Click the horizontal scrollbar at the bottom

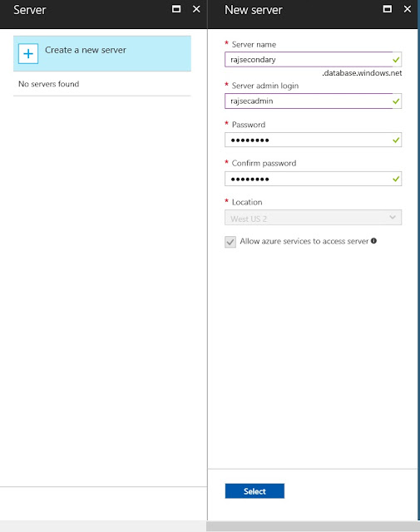coord(313,526)
